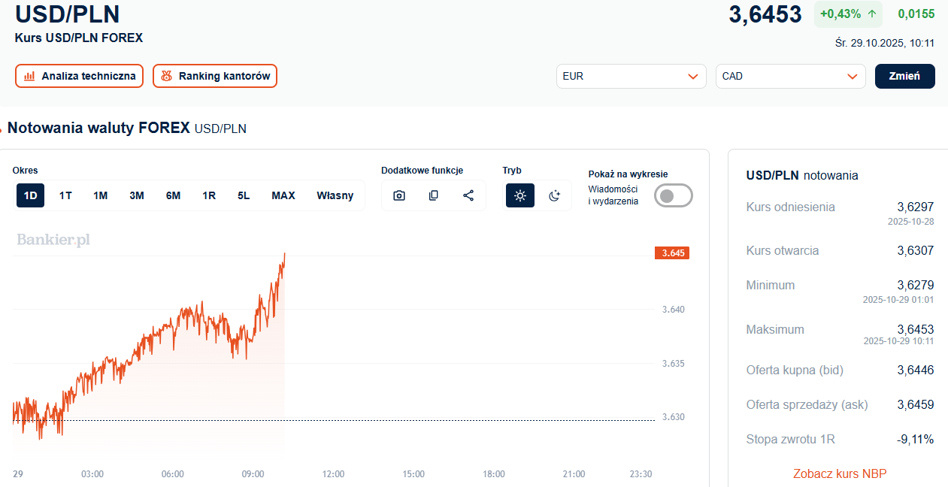Open the CAD currency dropdown
Viewport: 948px width, 487px height.
790,76
